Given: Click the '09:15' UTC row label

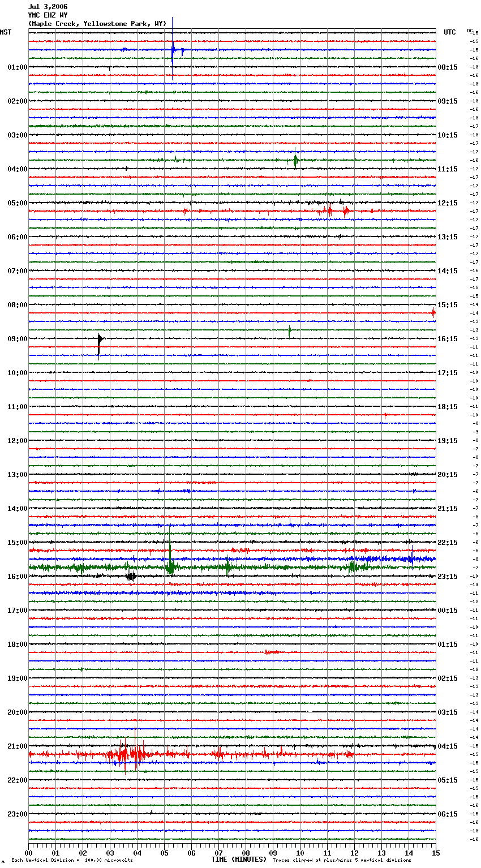Looking at the screenshot, I should 448,101.
